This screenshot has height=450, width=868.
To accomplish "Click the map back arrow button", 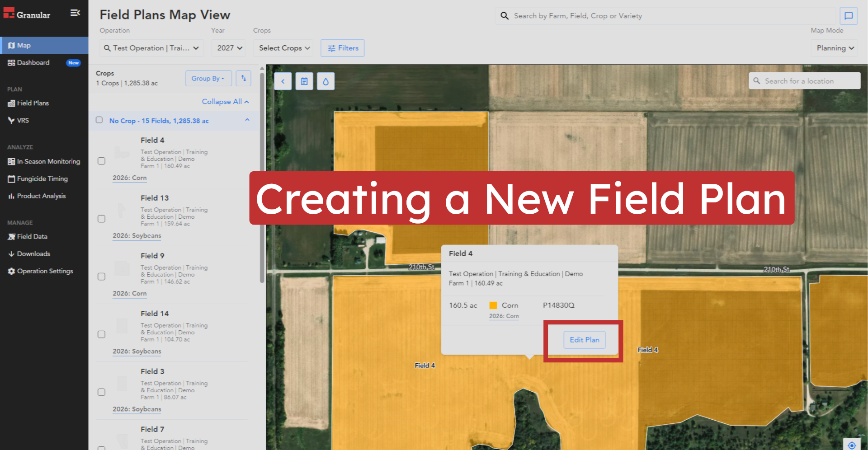I will [283, 81].
